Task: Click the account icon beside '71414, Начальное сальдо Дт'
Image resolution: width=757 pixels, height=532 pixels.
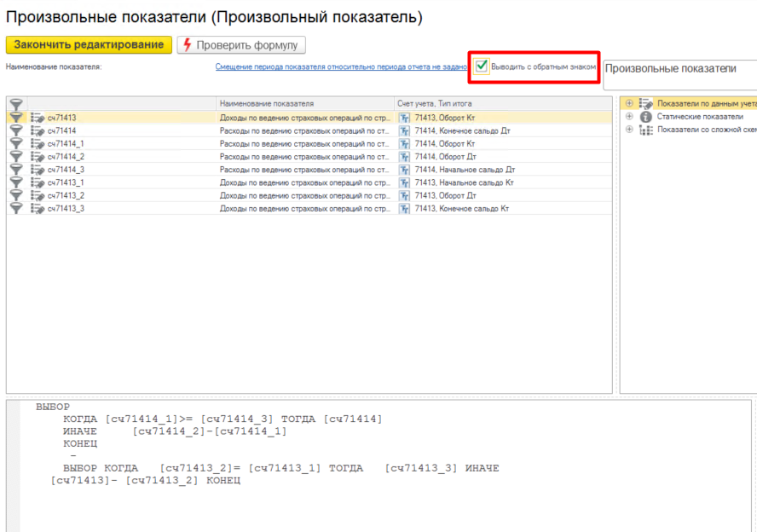Action: coord(405,170)
